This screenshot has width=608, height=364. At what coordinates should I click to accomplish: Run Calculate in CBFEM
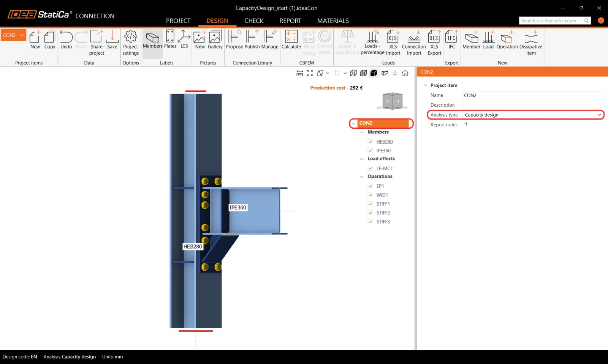[291, 40]
